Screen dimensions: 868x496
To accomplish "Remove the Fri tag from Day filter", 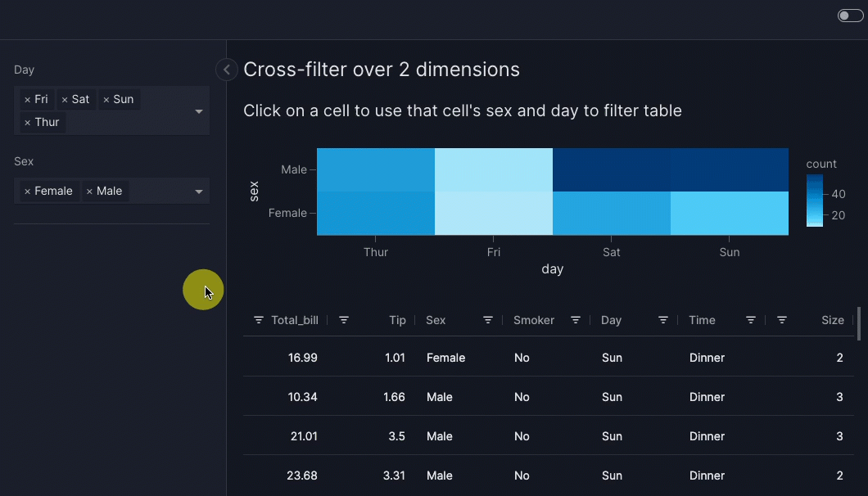I will coord(27,100).
